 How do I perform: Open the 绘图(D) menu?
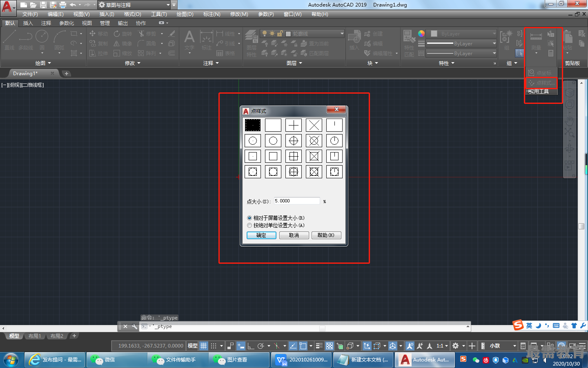(185, 14)
